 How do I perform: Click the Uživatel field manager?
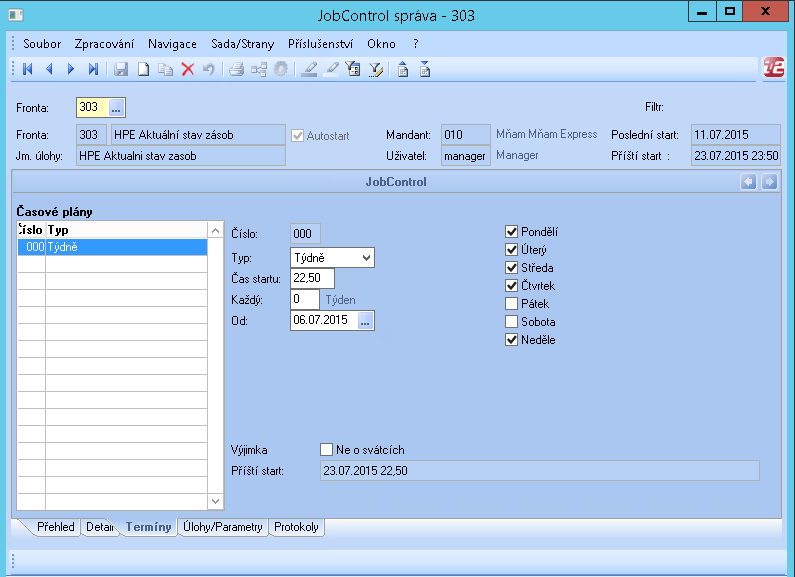click(465, 156)
